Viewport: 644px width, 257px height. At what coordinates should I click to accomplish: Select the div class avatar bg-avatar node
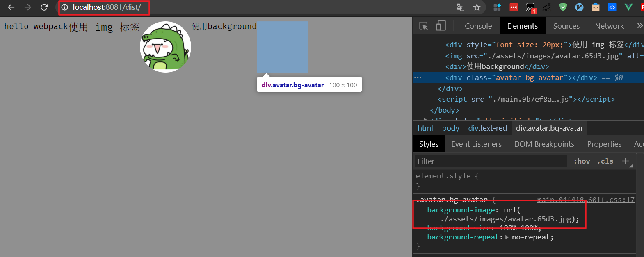tap(528, 77)
